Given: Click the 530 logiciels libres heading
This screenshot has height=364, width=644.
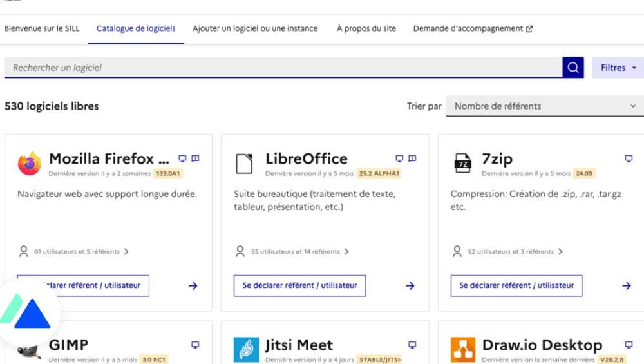Looking at the screenshot, I should point(52,106).
